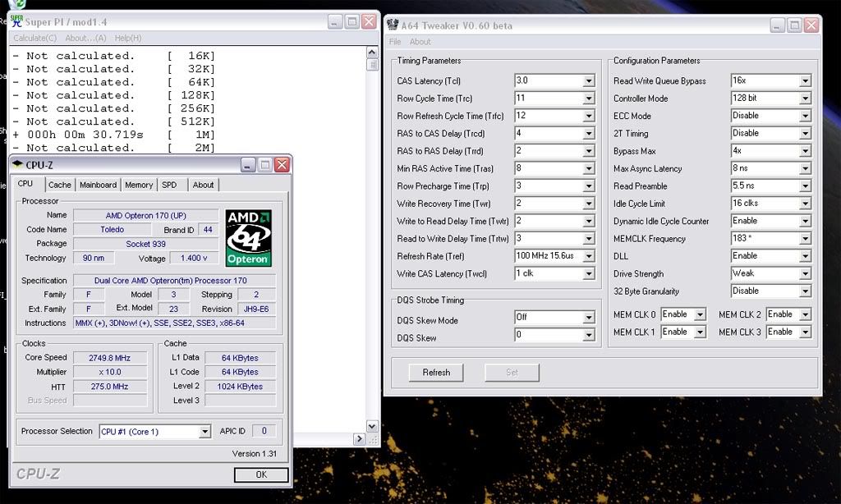Open Idle Cycle Limit dropdown
841x504 pixels.
pyautogui.click(x=805, y=204)
